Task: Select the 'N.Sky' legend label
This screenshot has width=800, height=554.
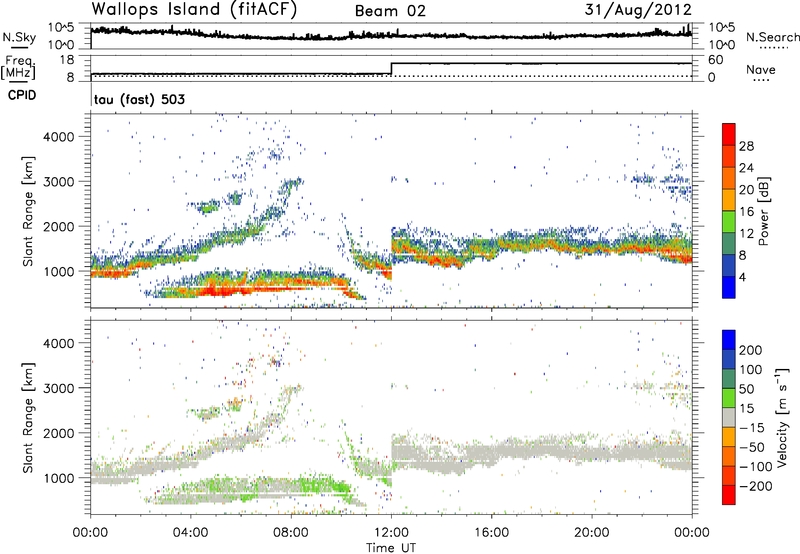Action: tap(19, 37)
